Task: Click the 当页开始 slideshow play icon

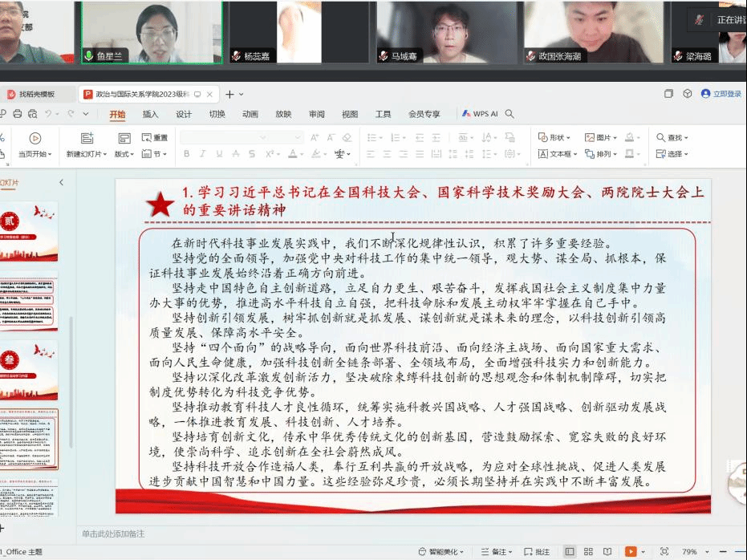Action: 35,138
